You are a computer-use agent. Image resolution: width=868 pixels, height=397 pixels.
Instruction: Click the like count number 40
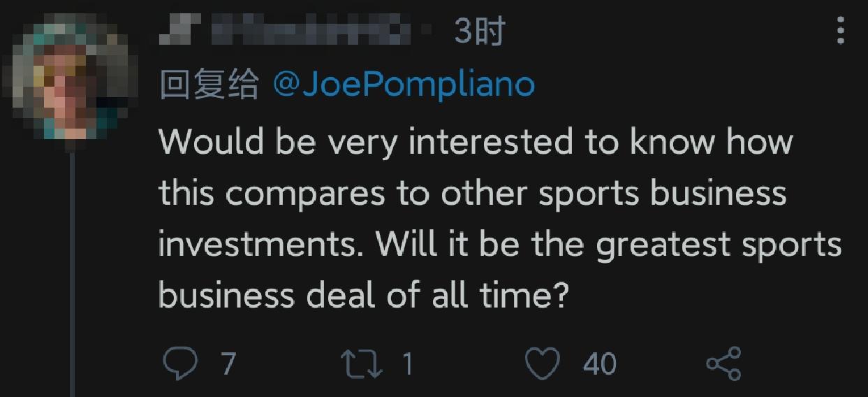tap(600, 363)
